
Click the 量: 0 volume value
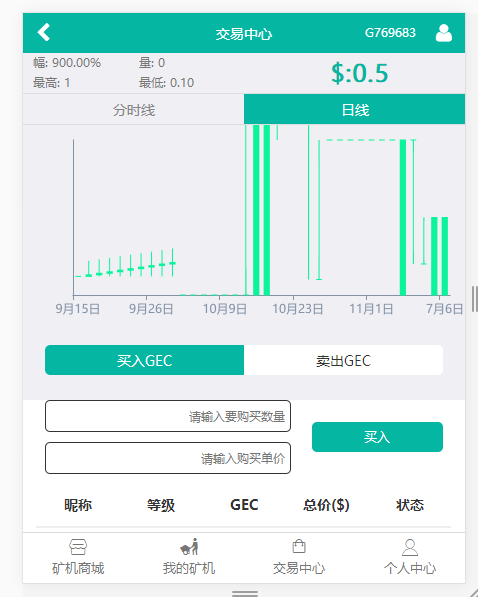coord(152,62)
